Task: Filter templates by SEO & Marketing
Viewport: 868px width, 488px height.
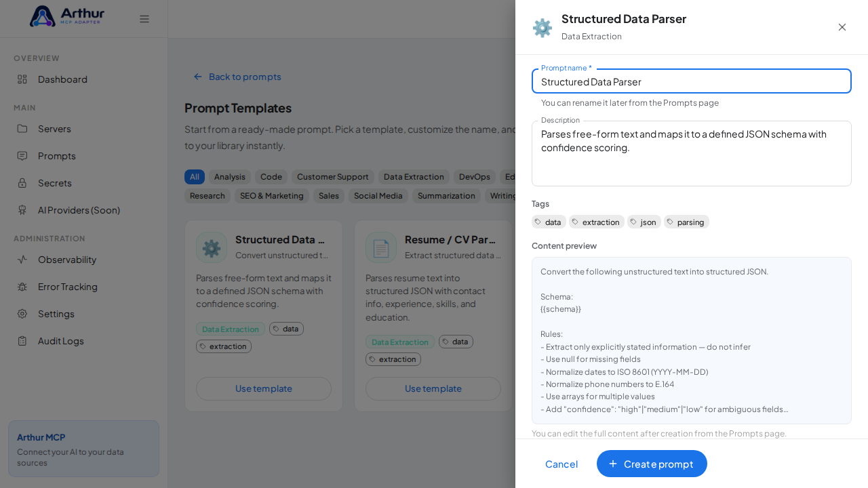Action: (x=272, y=196)
